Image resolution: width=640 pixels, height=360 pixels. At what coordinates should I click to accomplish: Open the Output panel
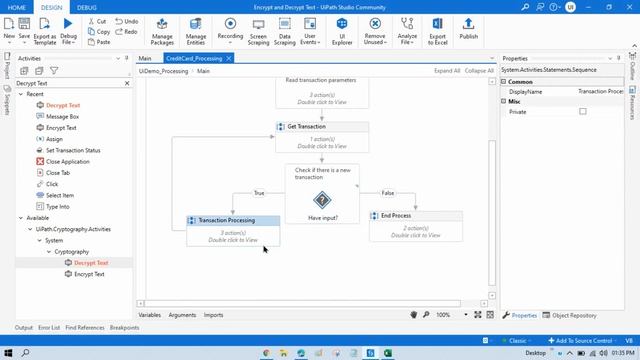point(24,327)
